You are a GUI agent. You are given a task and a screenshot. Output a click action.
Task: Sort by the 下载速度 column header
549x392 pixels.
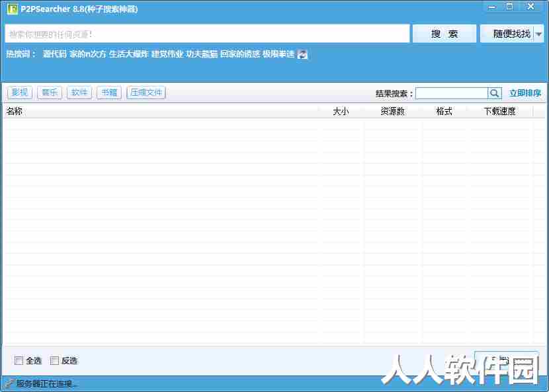coord(499,111)
